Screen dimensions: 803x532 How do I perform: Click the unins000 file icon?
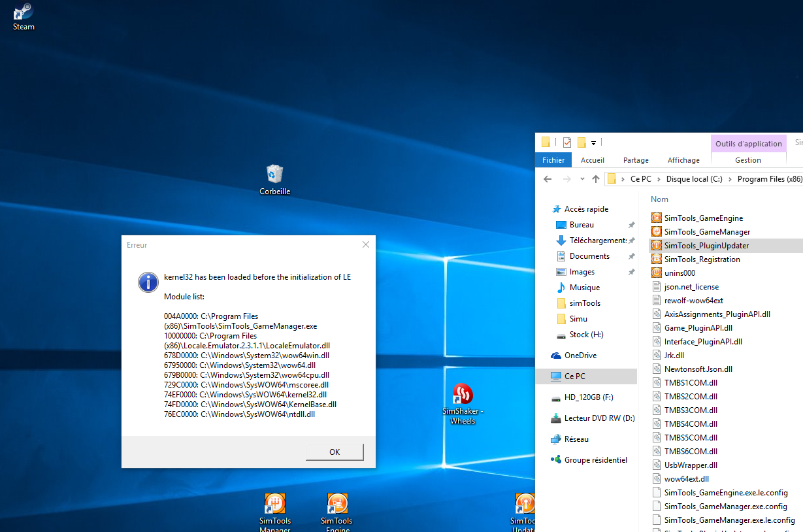tap(657, 273)
